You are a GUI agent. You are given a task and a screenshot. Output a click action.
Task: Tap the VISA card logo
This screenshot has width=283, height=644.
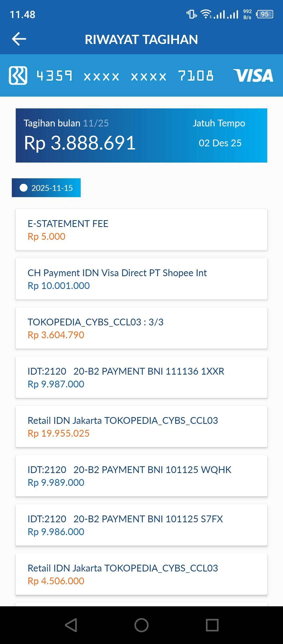tap(253, 75)
